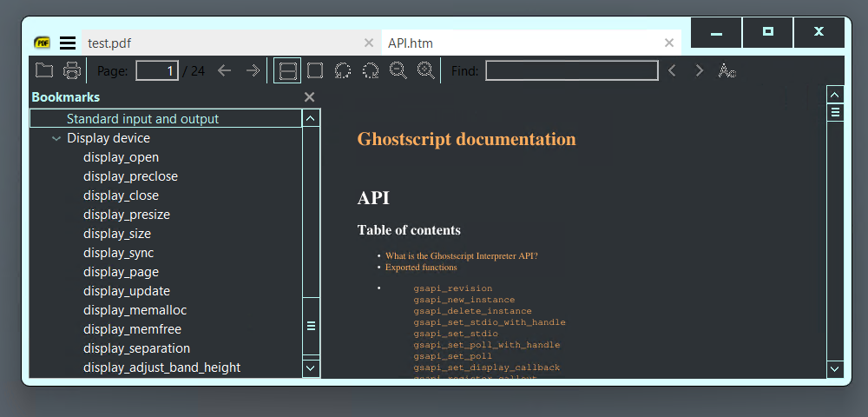
Task: Open gsapi_set_poll link
Action: click(x=453, y=356)
